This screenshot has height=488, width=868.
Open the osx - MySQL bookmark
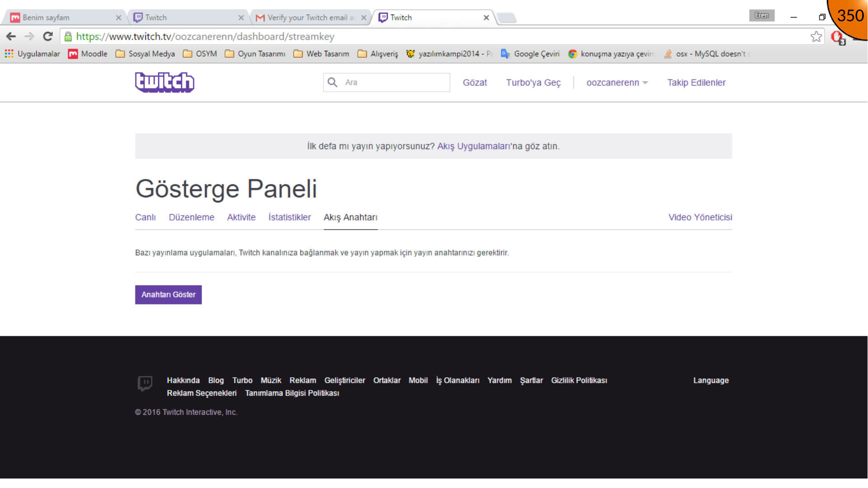click(x=707, y=54)
